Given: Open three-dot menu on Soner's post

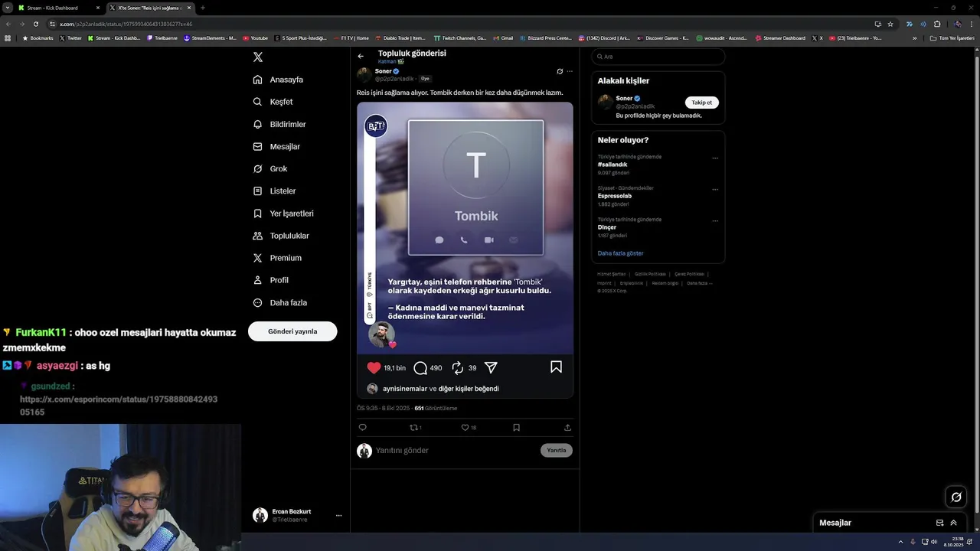Looking at the screenshot, I should pos(570,71).
